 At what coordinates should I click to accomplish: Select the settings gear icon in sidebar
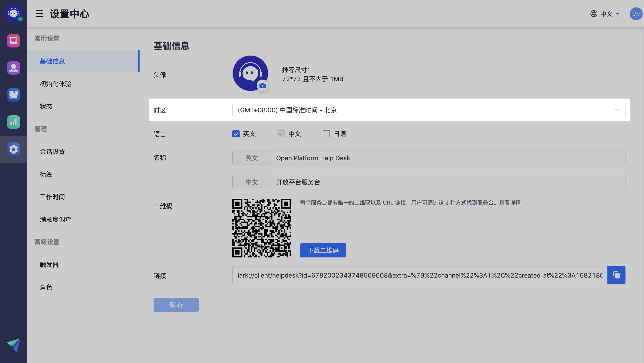click(x=14, y=149)
